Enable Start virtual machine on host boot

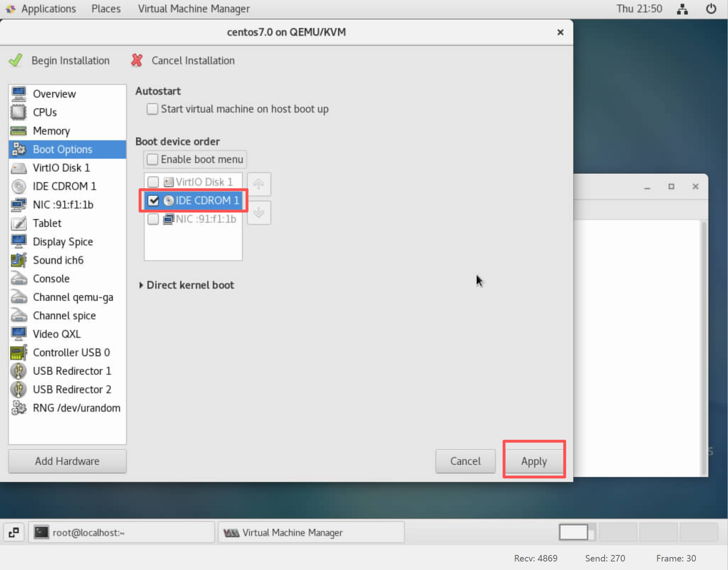[152, 109]
